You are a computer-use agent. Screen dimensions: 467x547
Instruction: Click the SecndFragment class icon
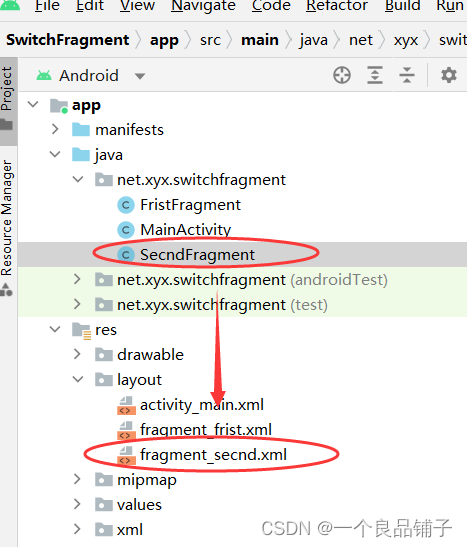point(126,255)
